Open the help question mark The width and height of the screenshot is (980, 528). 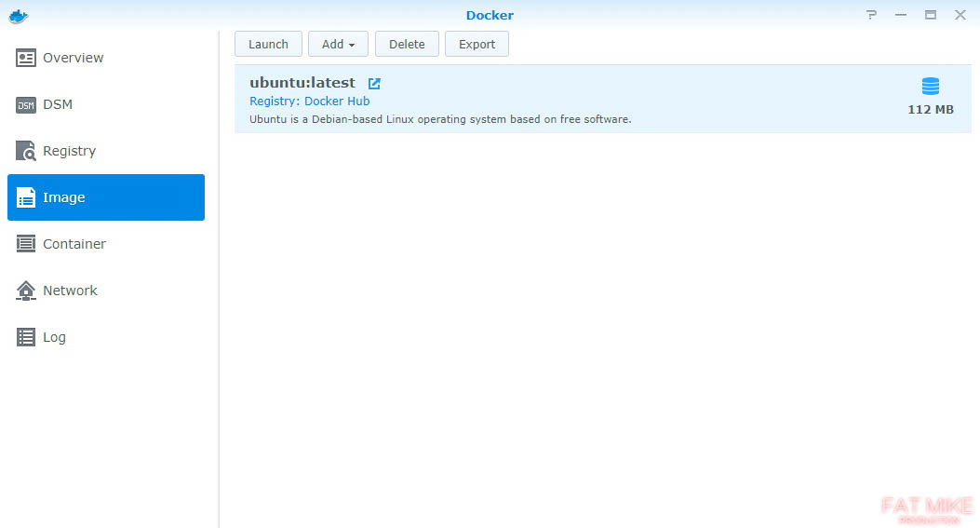click(871, 15)
